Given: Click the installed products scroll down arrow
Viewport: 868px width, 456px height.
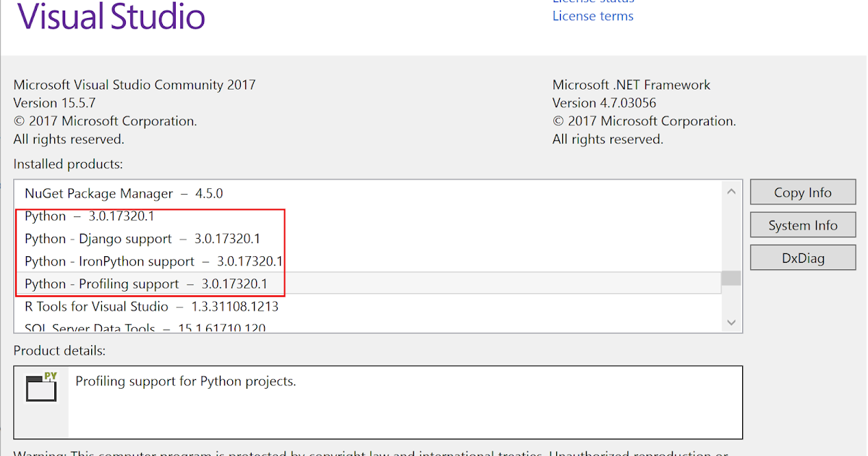Looking at the screenshot, I should 731,322.
